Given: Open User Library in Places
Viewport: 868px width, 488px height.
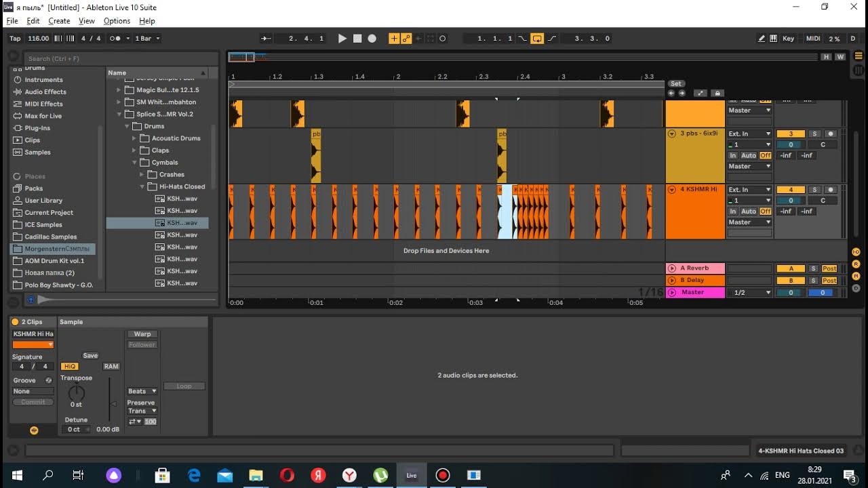Looking at the screenshot, I should [x=43, y=201].
